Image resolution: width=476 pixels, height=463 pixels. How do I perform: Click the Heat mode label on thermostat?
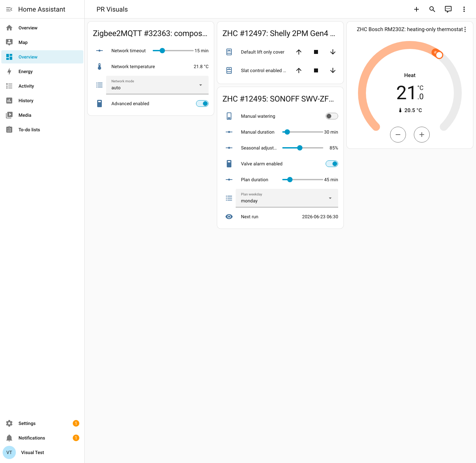tap(410, 75)
